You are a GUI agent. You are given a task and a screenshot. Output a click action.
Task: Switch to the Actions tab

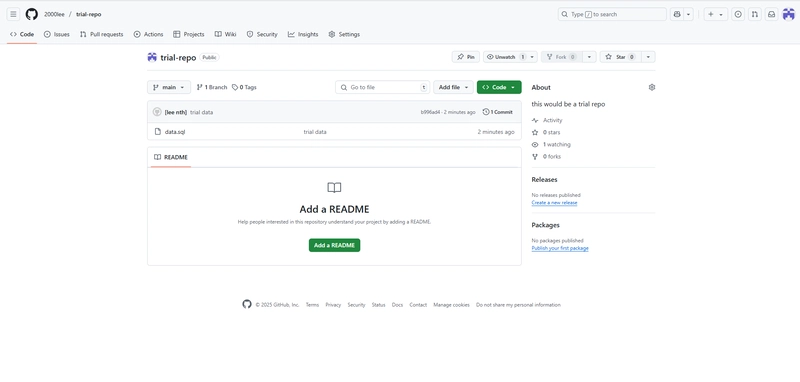pos(148,34)
